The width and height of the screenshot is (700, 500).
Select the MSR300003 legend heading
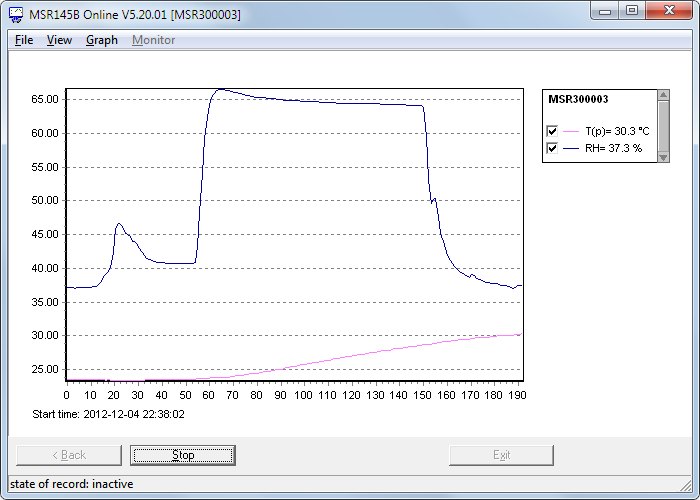tap(578, 100)
